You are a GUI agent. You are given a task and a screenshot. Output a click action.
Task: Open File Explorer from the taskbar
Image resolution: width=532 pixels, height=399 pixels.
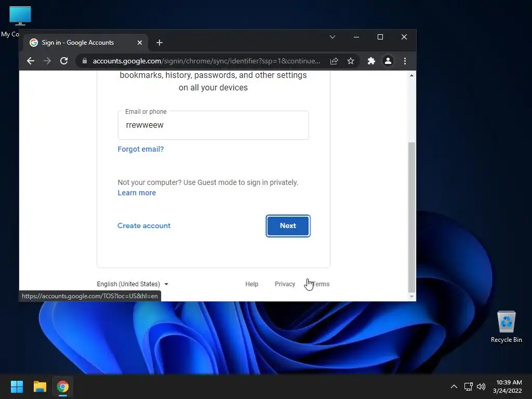click(x=39, y=387)
